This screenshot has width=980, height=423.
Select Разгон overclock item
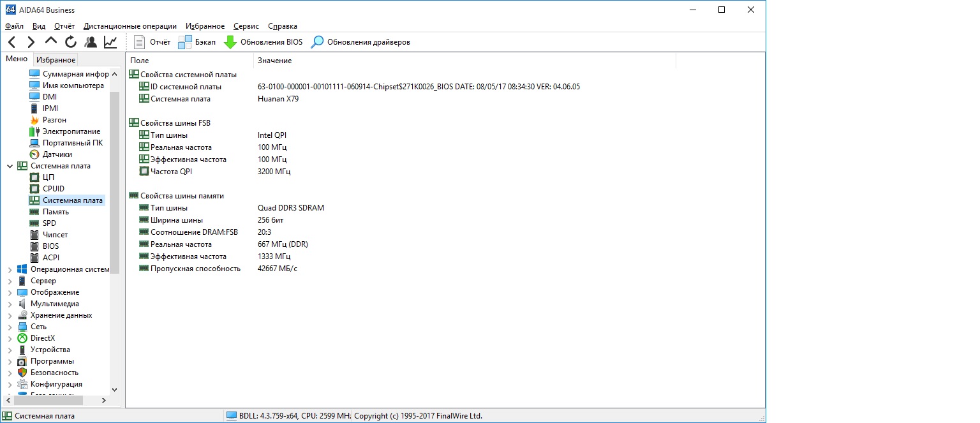coord(48,120)
